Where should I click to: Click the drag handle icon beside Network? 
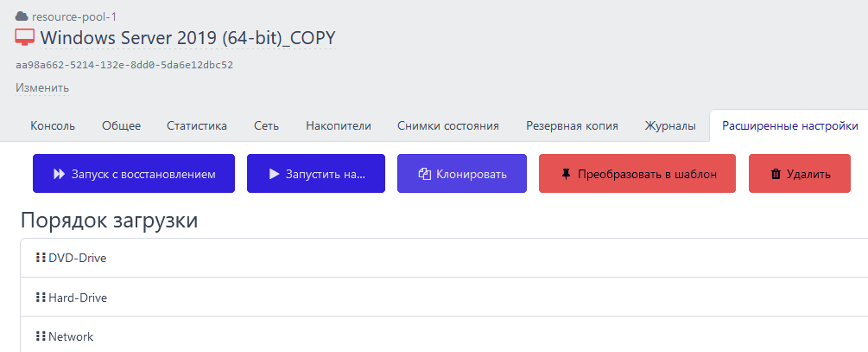(x=40, y=336)
